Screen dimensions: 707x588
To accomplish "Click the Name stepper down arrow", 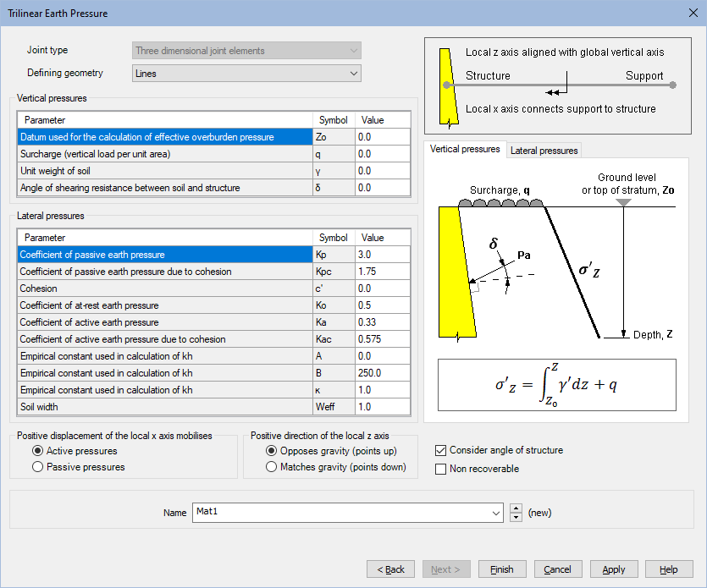I will click(x=516, y=517).
